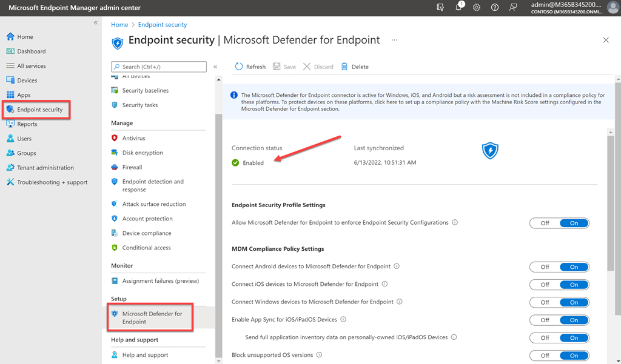This screenshot has height=364, width=621.
Task: Click the help question mark icon
Action: (495, 7)
